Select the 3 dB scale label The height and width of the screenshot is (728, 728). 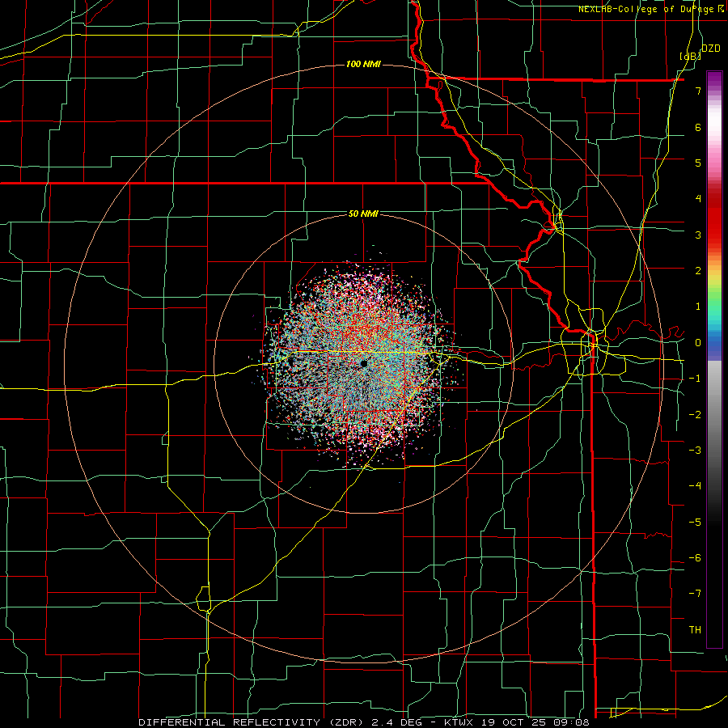[698, 235]
